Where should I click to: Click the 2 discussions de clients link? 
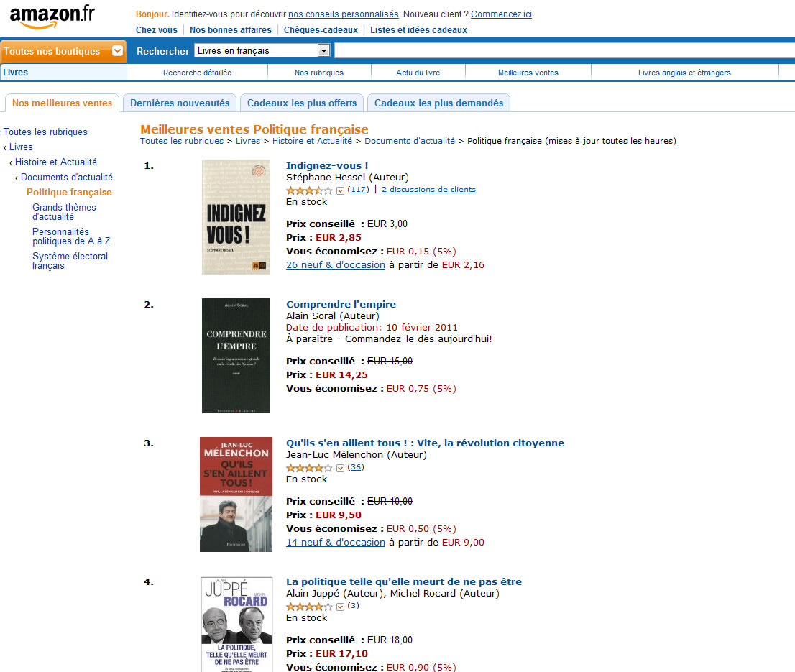coord(428,190)
